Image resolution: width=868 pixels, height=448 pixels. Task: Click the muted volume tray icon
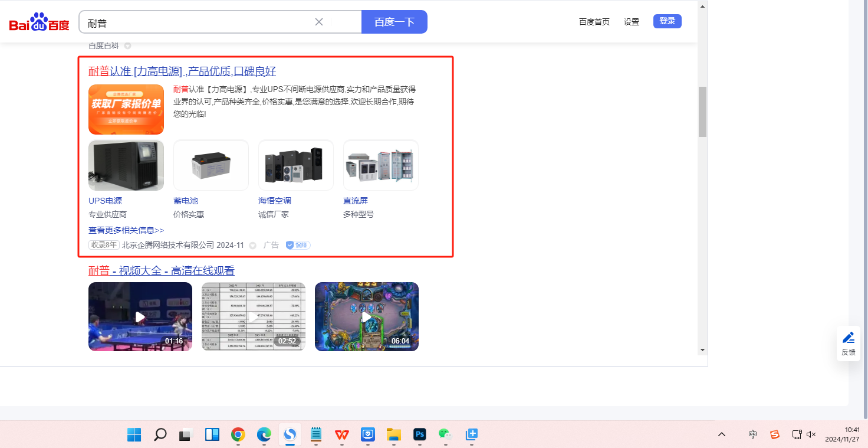(811, 435)
